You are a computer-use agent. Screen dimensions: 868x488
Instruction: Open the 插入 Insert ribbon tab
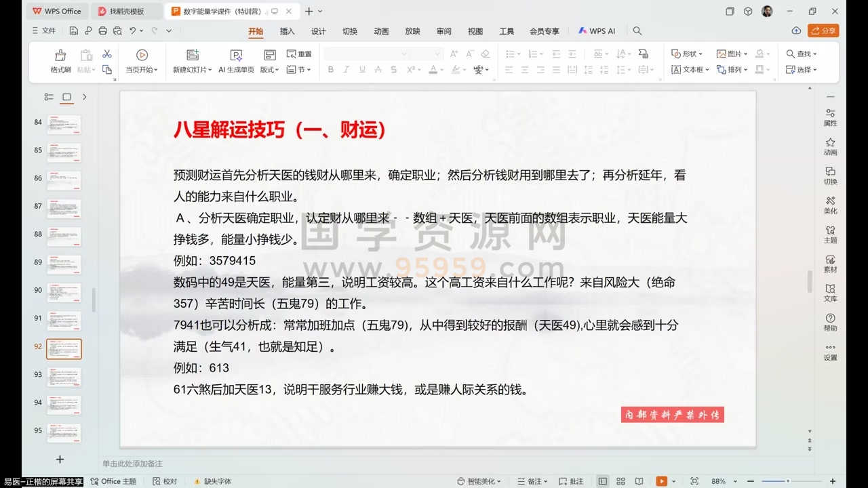(x=288, y=31)
